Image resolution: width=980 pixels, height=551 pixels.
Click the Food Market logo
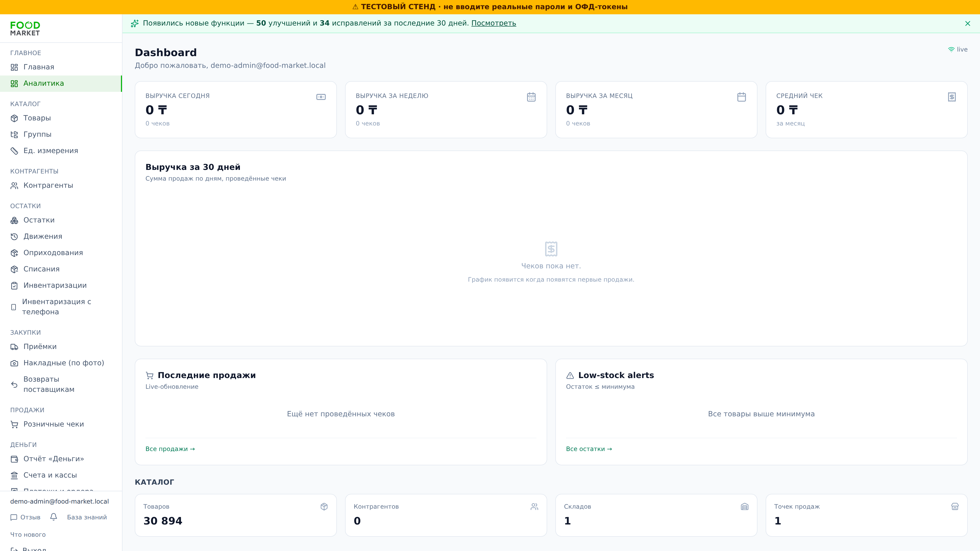[25, 29]
